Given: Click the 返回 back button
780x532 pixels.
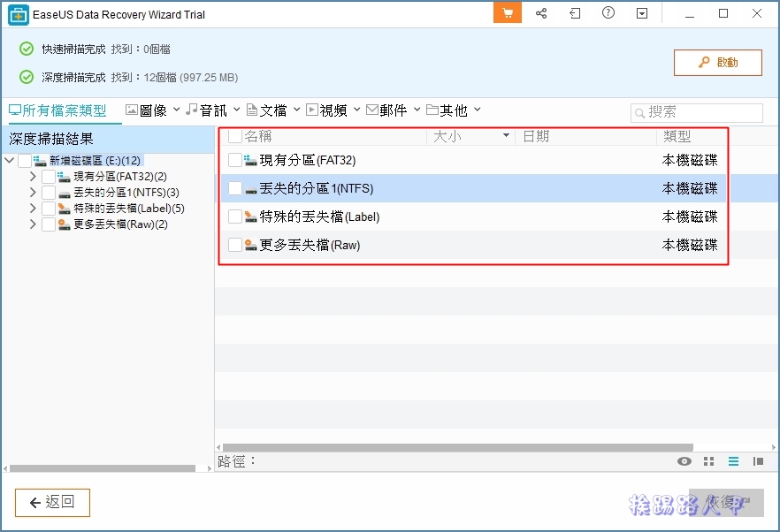Looking at the screenshot, I should click(53, 503).
